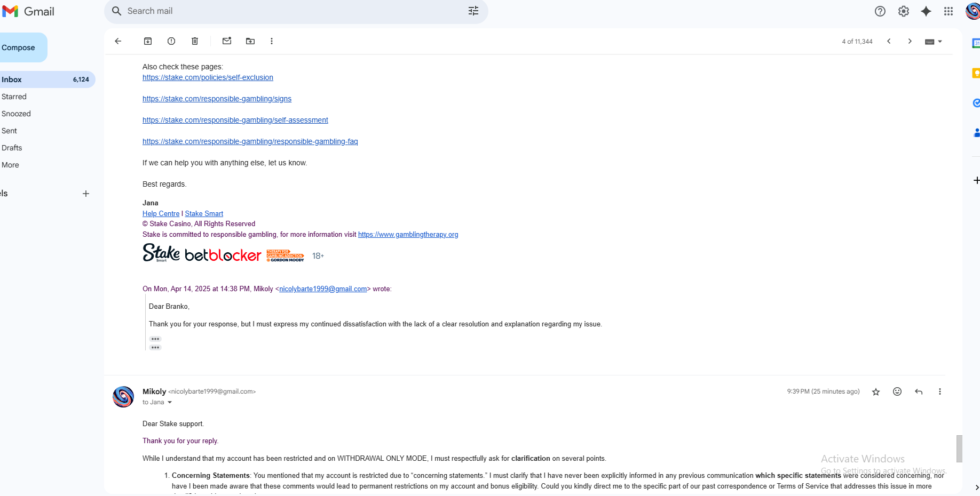Screen dimensions: 980x496
Task: Open Inbox folder
Action: 47,79
